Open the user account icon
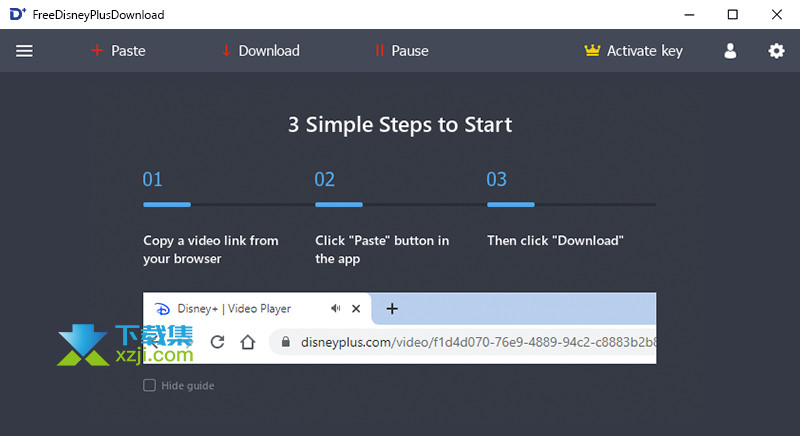Viewport: 800px width, 436px height. (730, 51)
